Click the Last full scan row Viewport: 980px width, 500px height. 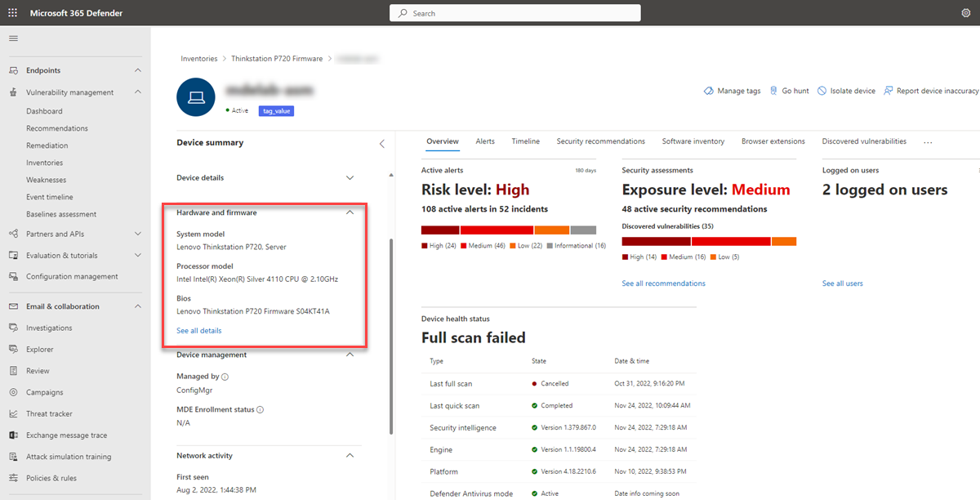pos(559,383)
